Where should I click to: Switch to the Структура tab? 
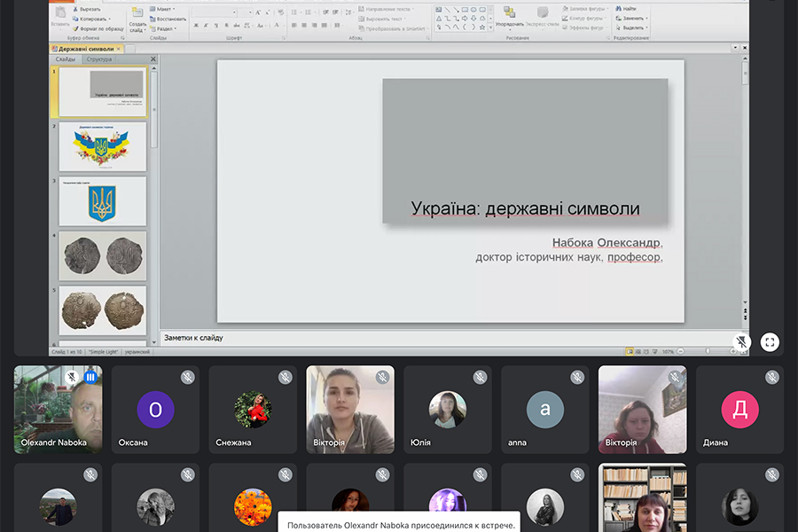click(x=99, y=59)
